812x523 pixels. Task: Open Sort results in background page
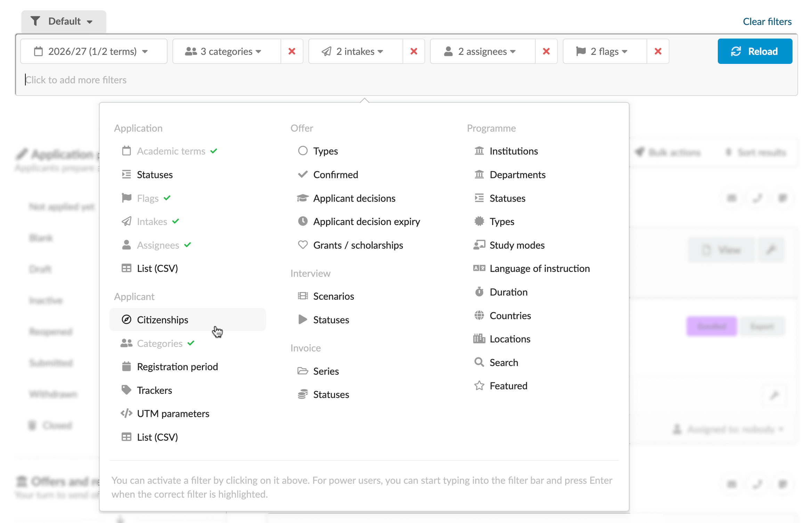tap(756, 152)
